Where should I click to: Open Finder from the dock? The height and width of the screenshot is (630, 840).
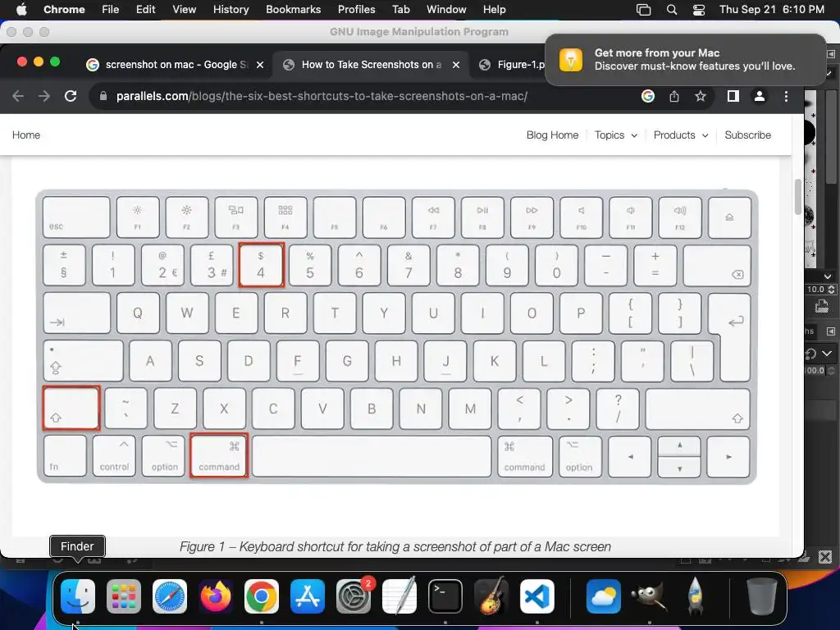(78, 596)
